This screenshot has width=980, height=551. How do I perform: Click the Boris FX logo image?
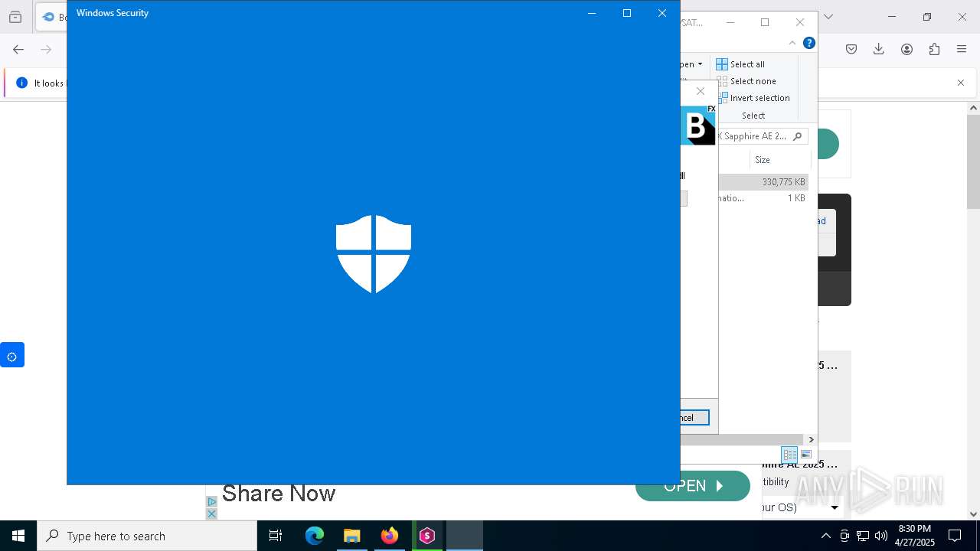(x=698, y=126)
